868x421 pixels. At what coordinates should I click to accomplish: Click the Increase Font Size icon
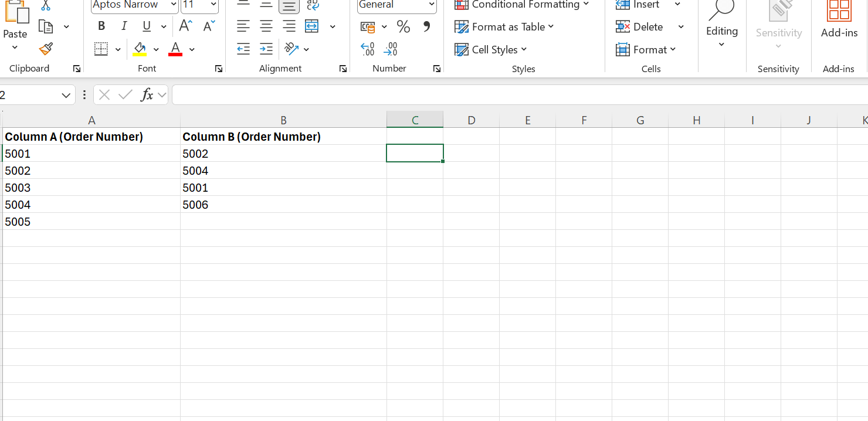185,26
